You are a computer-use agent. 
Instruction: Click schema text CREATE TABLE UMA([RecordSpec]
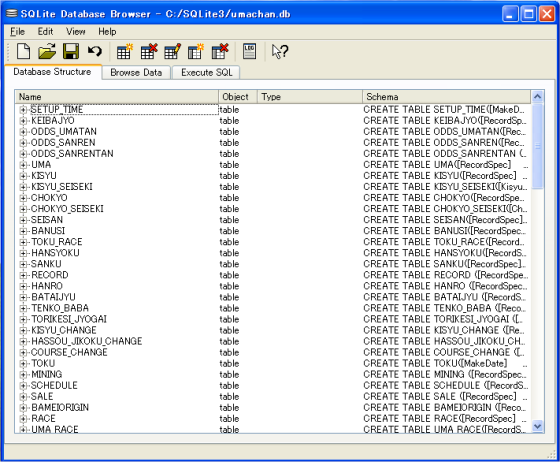(438, 165)
